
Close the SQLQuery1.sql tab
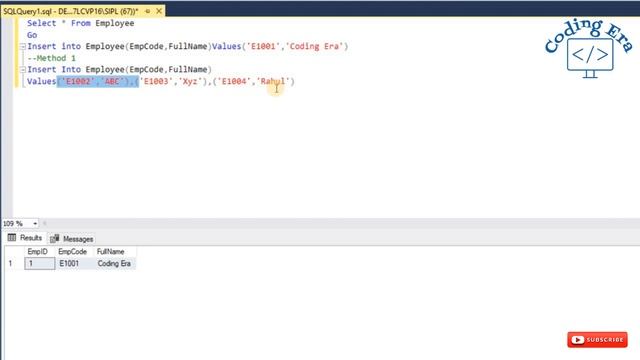tap(159, 11)
